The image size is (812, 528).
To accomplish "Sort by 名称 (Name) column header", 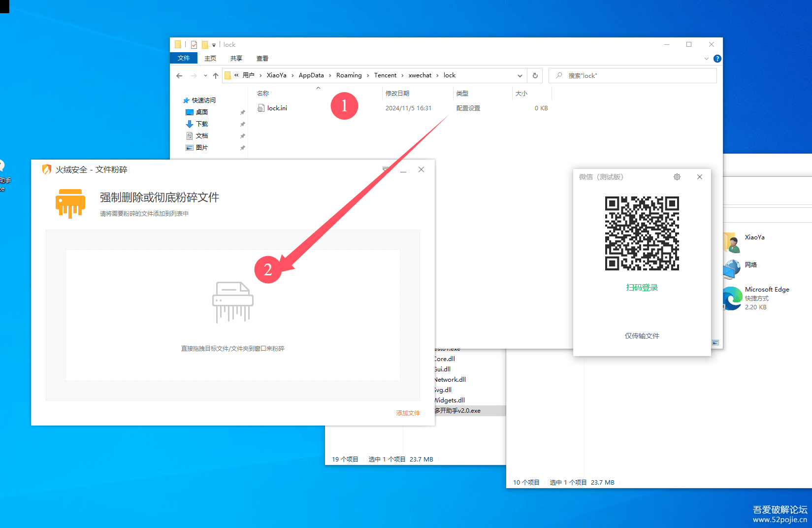I will 263,94.
